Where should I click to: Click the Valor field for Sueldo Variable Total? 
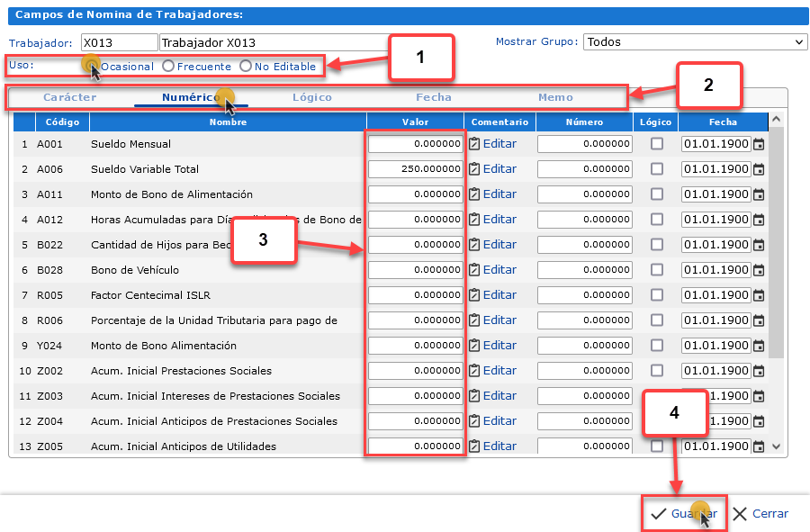[x=415, y=169]
